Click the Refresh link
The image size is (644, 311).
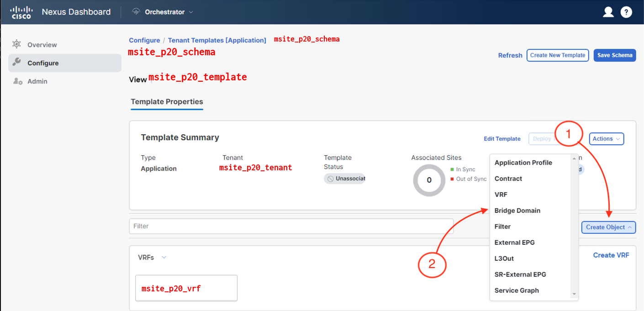point(510,55)
